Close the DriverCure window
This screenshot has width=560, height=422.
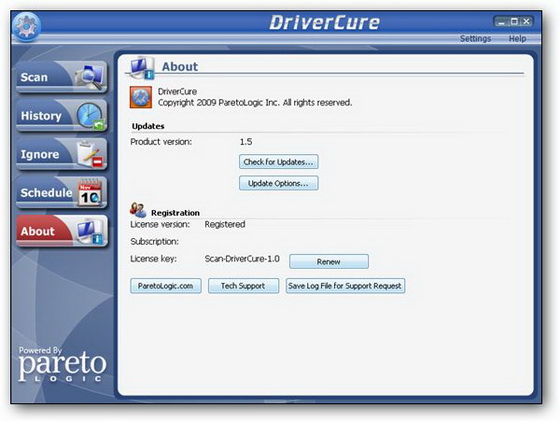point(527,22)
